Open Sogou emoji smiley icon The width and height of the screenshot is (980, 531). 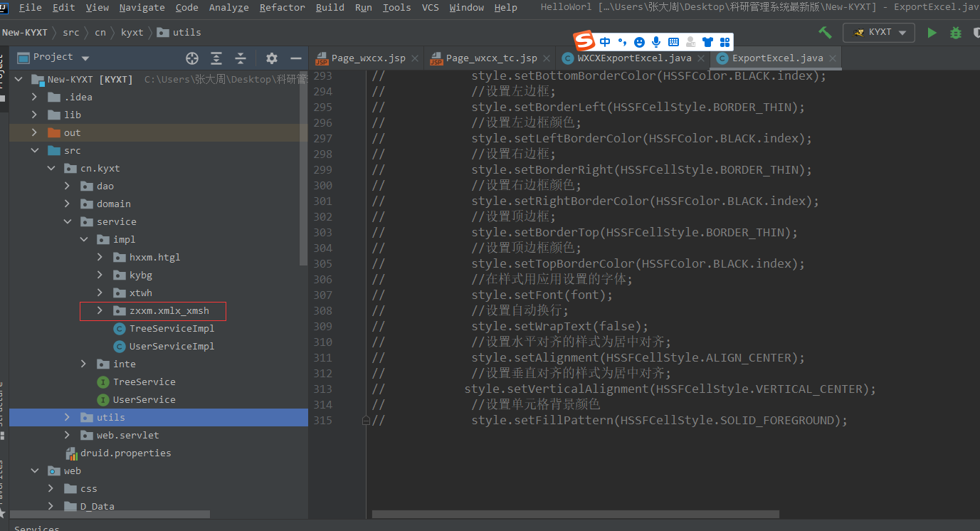point(639,42)
